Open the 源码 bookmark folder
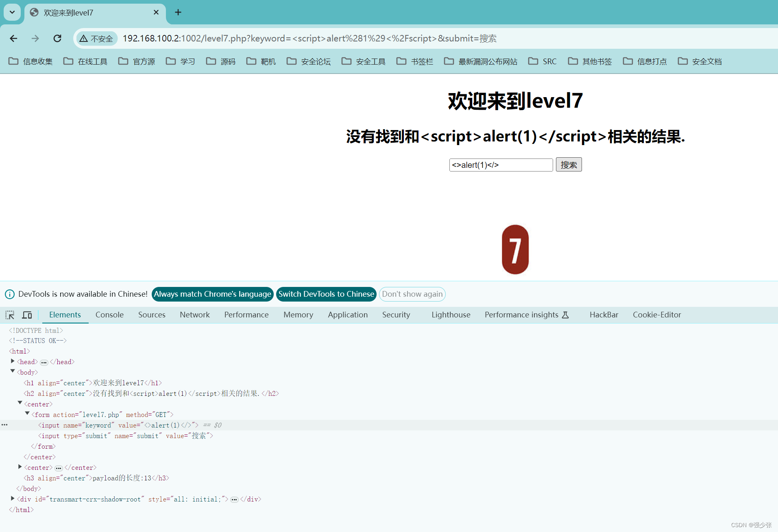778x532 pixels. [221, 61]
